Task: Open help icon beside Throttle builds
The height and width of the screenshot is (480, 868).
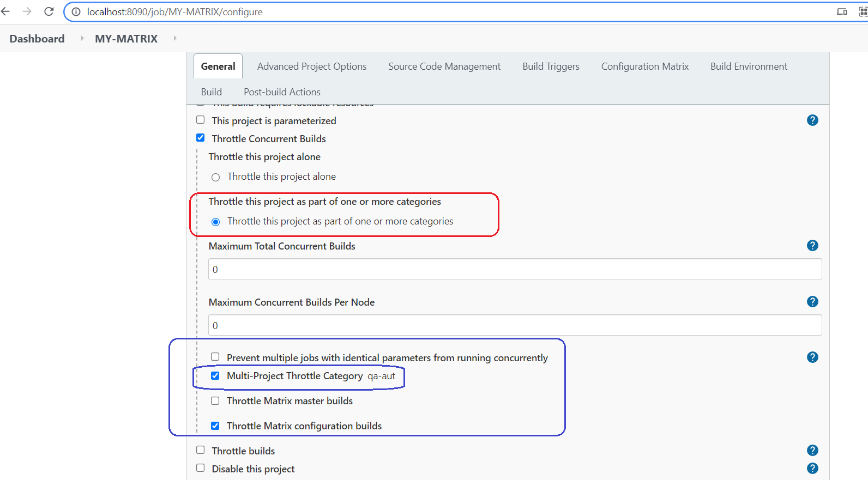Action: point(812,451)
